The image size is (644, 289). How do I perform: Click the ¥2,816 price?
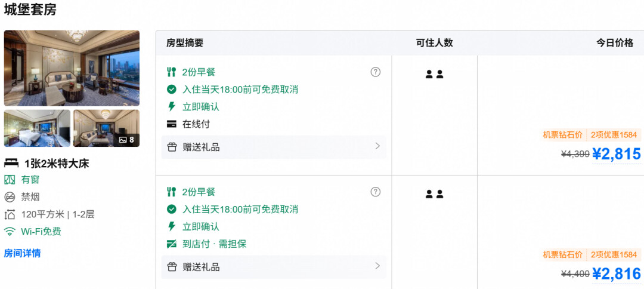(617, 274)
